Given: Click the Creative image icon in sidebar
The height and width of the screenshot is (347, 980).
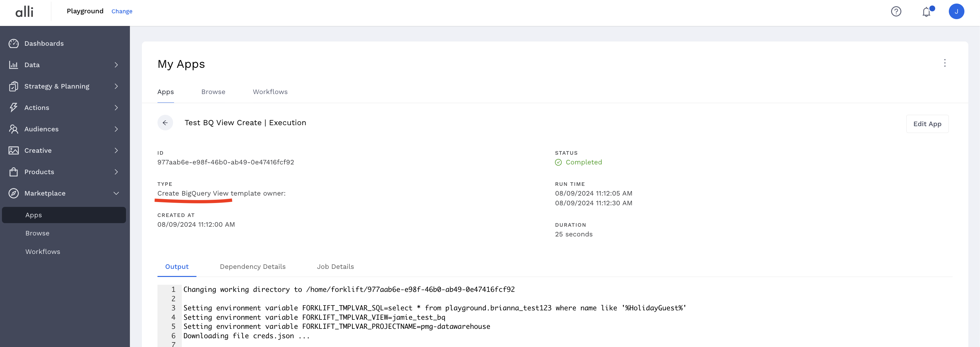Looking at the screenshot, I should pos(14,150).
